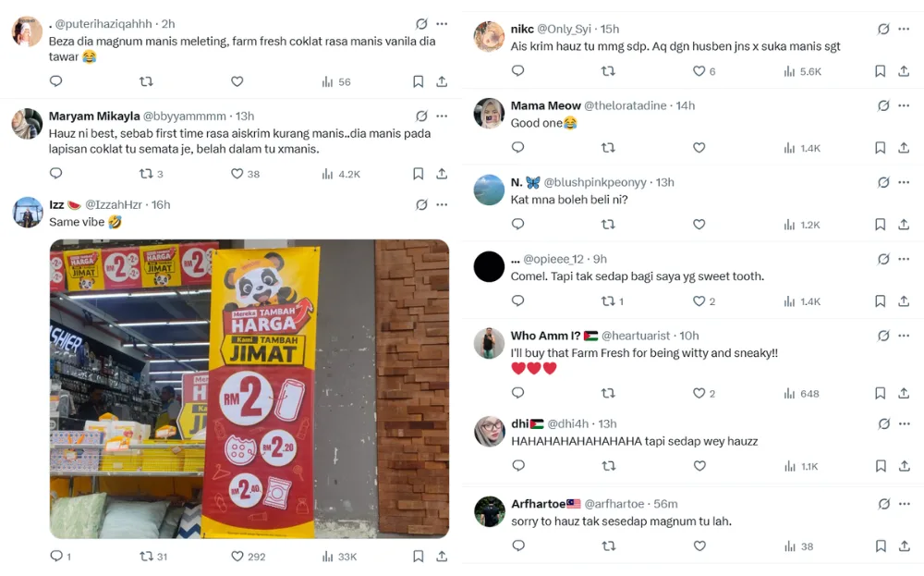Open more options on Maryam Mikayla's tweet
924x576 pixels.
click(442, 116)
